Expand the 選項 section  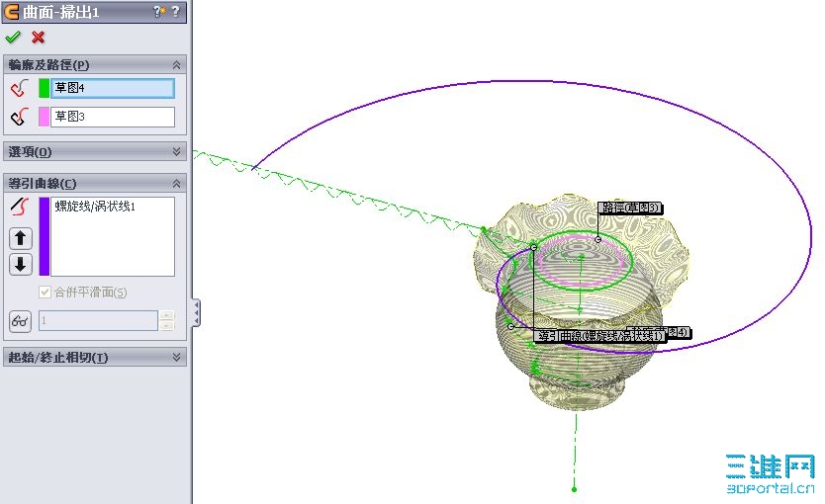(x=176, y=152)
